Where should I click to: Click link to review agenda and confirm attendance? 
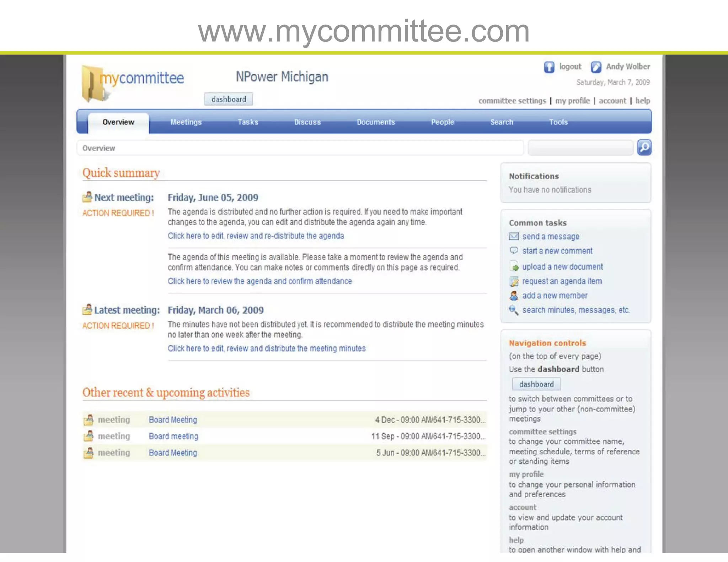259,281
